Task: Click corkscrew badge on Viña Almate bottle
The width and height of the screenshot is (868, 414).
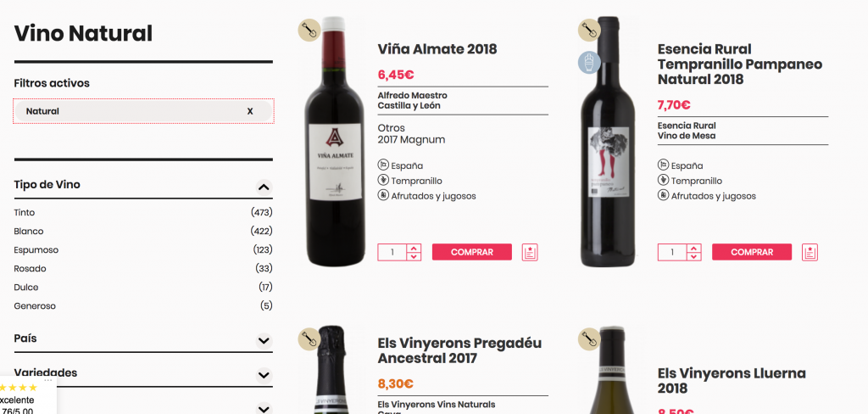Action: [x=309, y=30]
